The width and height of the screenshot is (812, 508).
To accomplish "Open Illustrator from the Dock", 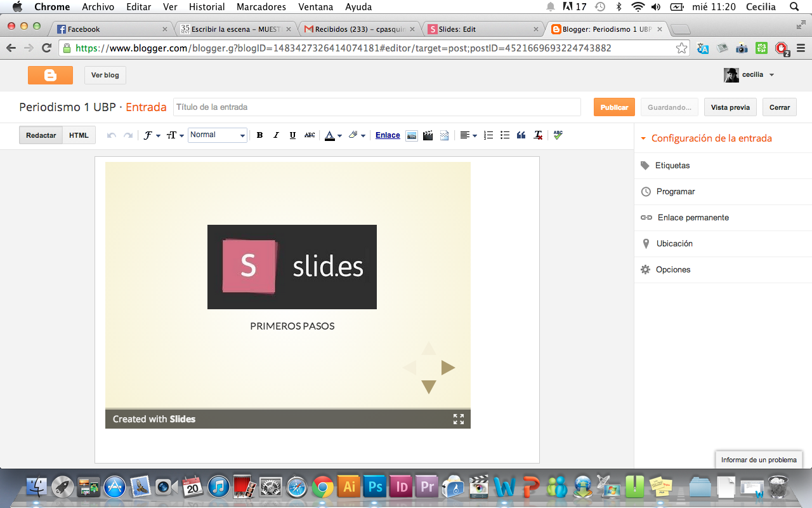I will coord(349,487).
